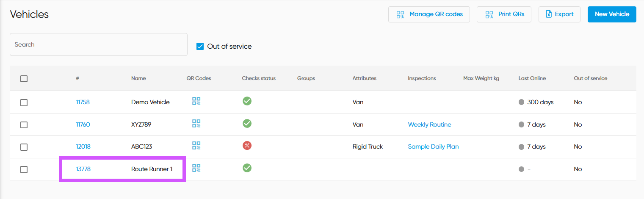Tick the select-all checkbox in table header
The width and height of the screenshot is (644, 199).
pyautogui.click(x=24, y=79)
